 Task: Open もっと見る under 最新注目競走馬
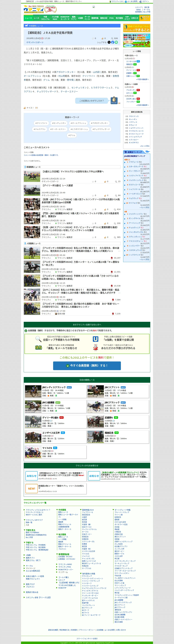pyautogui.click(x=145, y=146)
